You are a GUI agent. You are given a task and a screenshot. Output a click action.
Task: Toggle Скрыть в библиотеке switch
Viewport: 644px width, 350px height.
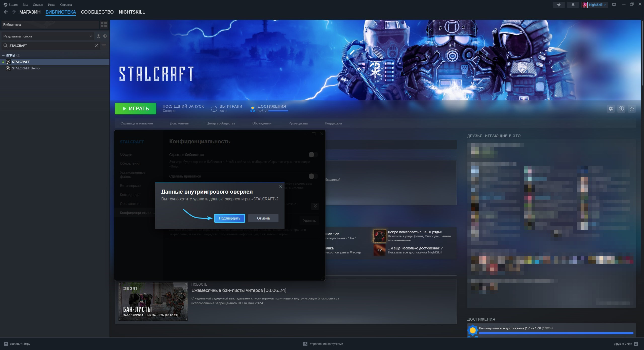click(313, 155)
